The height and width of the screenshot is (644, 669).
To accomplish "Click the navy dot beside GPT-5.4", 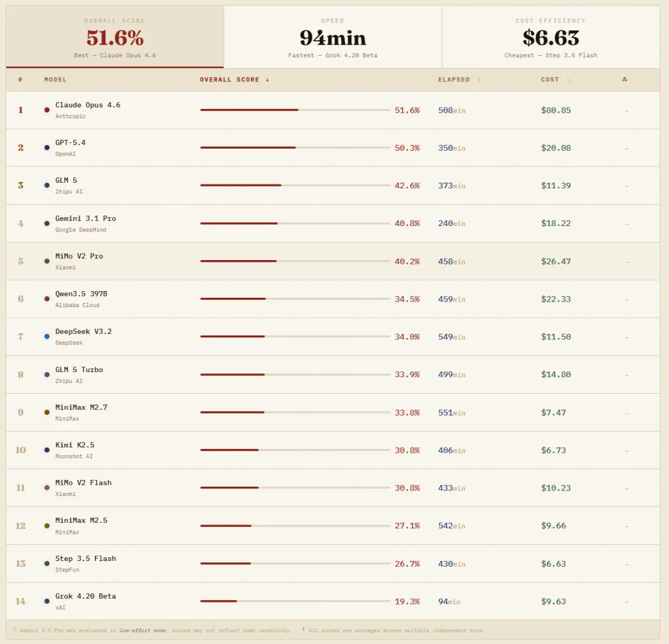I will [47, 147].
